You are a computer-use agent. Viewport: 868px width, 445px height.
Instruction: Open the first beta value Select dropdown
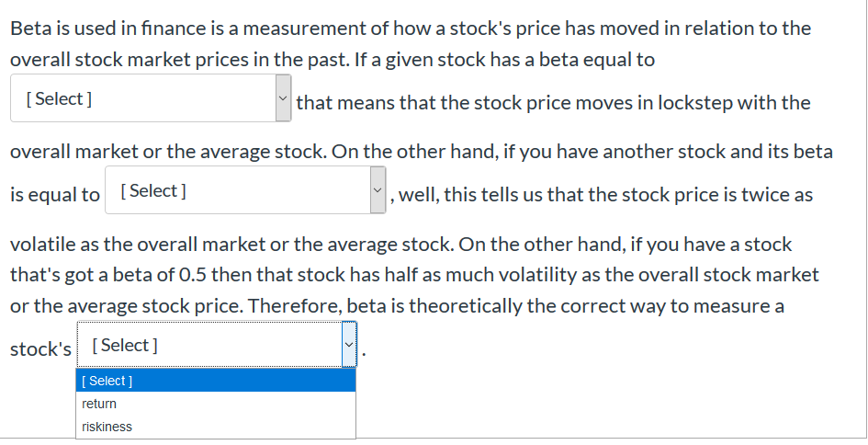point(151,98)
